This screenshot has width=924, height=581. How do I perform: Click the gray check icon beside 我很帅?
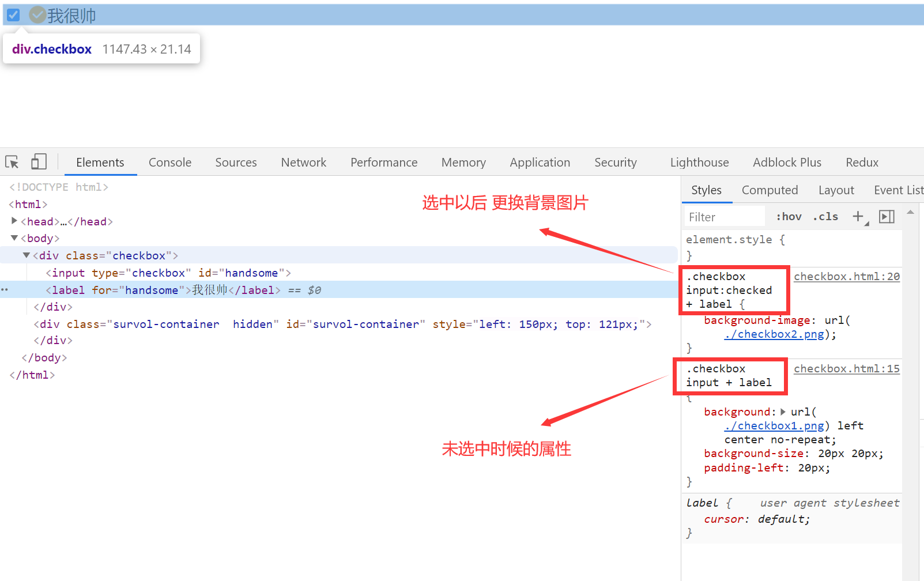tap(37, 15)
